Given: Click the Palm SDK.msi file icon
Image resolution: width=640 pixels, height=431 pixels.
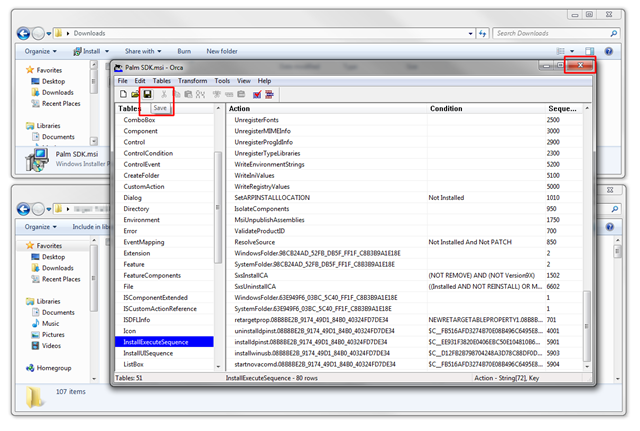Looking at the screenshot, I should (x=37, y=160).
